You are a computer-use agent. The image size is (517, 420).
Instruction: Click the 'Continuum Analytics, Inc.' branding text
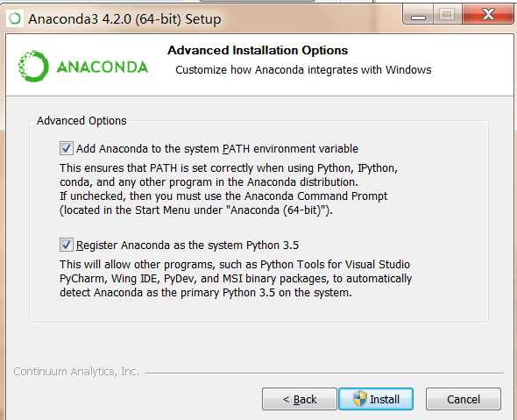[76, 372]
